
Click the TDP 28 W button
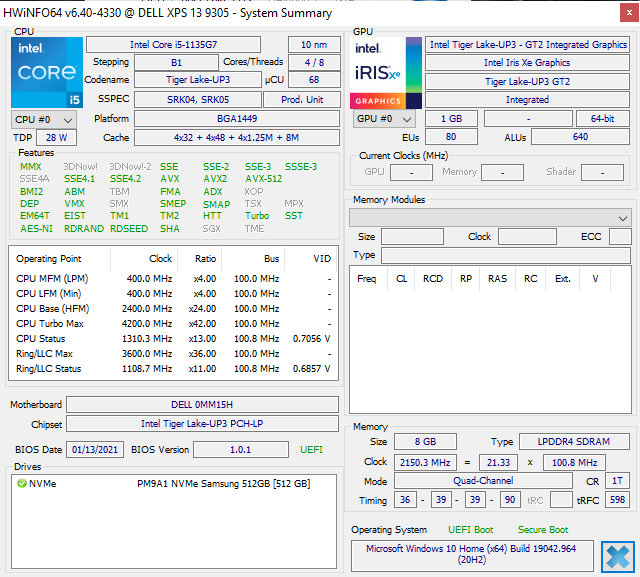point(56,138)
